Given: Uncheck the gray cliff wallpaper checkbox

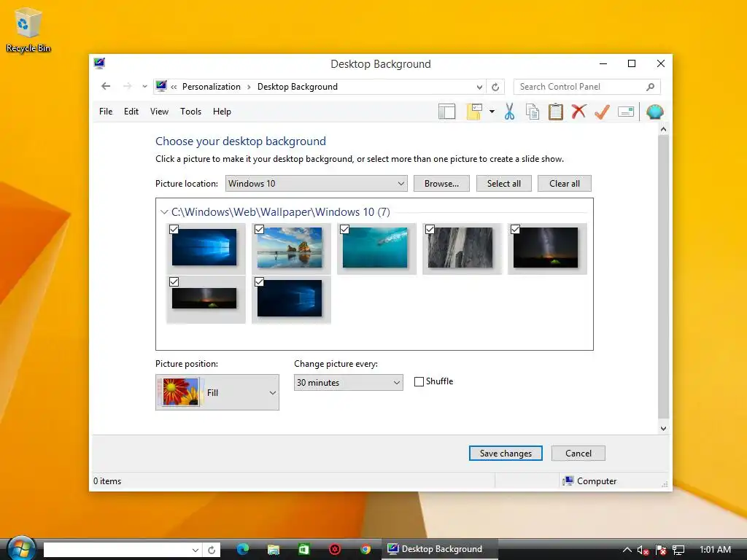Looking at the screenshot, I should click(x=430, y=230).
